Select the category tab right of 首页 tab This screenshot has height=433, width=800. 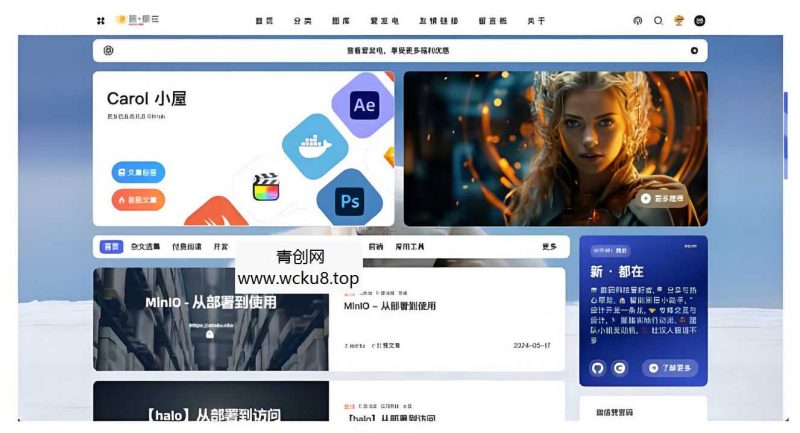145,247
